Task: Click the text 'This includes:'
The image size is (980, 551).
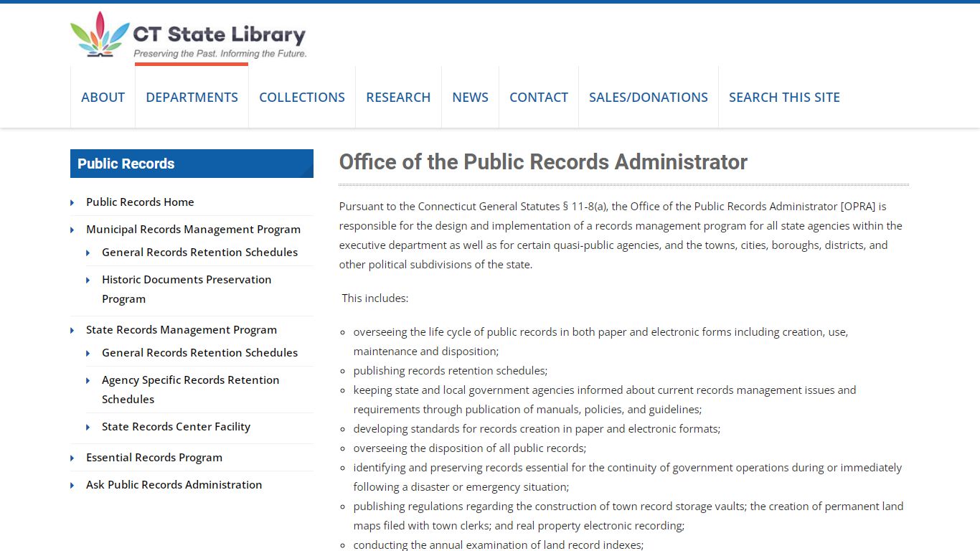Action: (x=375, y=298)
